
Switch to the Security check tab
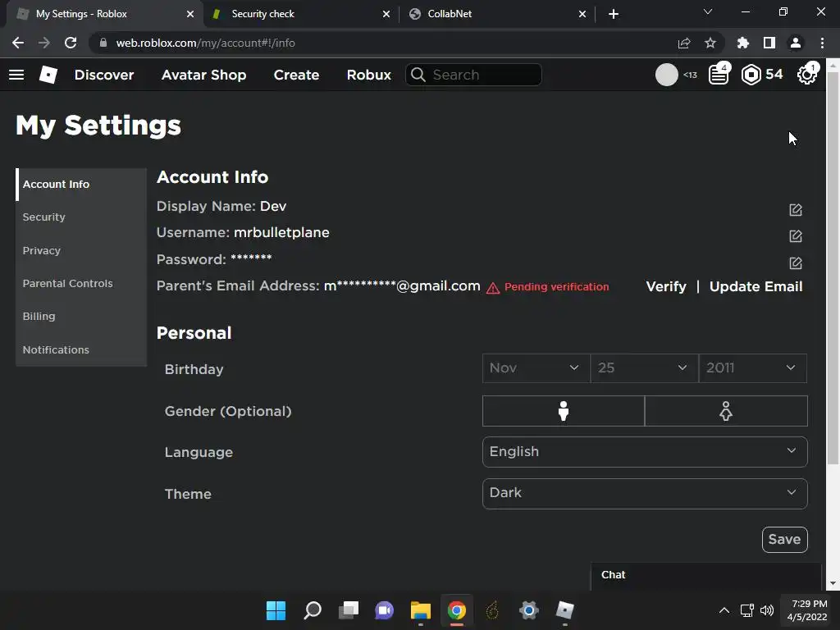tap(300, 14)
